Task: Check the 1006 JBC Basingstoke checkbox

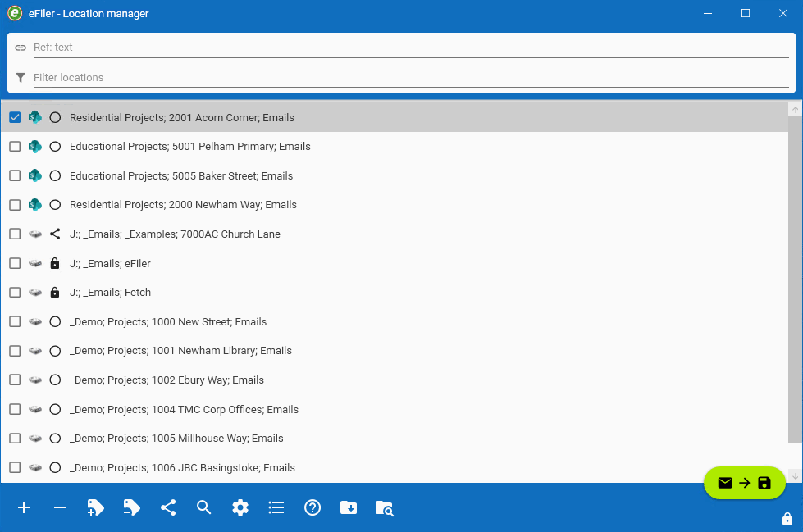Action: pyautogui.click(x=15, y=467)
